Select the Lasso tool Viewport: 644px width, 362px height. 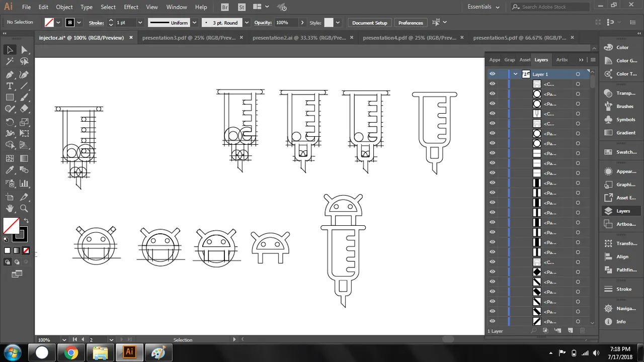24,61
